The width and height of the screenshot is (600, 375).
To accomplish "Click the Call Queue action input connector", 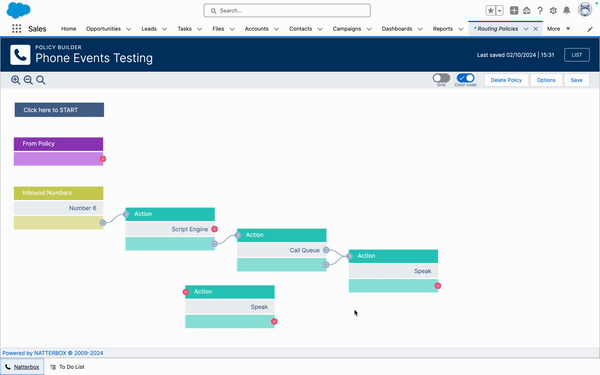I will (x=238, y=235).
